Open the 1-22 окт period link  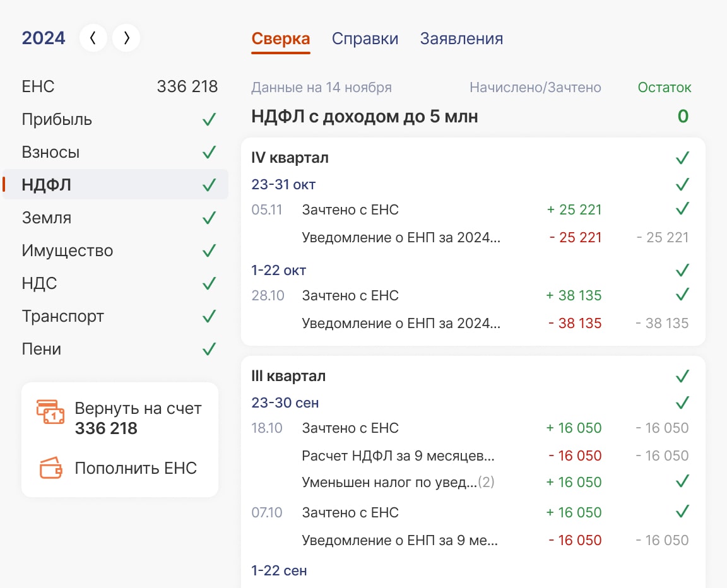[x=279, y=270]
